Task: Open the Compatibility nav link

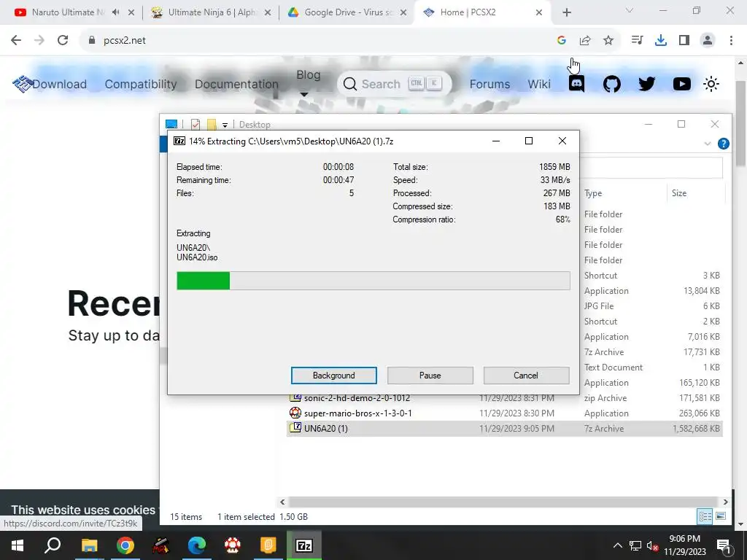Action: click(x=141, y=85)
